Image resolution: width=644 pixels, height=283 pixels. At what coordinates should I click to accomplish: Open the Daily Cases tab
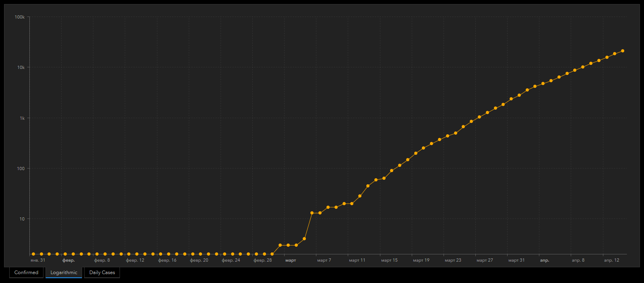click(102, 273)
